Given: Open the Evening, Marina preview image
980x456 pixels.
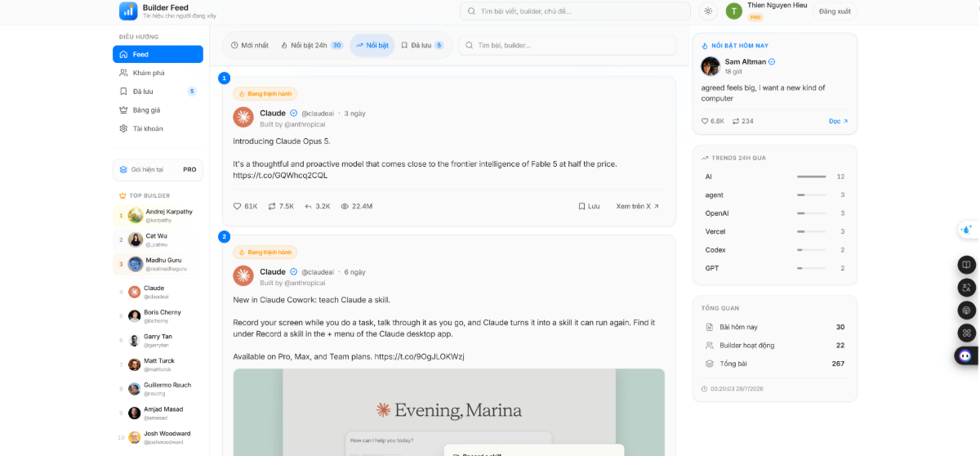Looking at the screenshot, I should click(x=449, y=412).
